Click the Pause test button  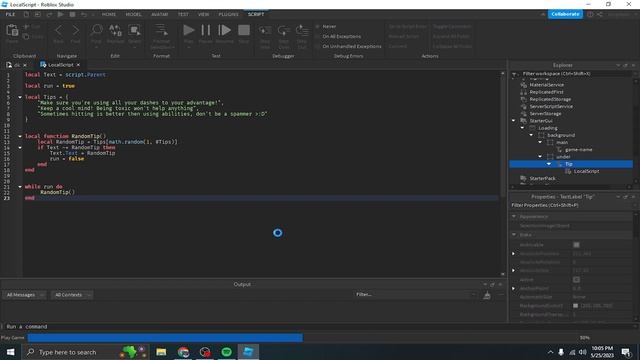coord(206,30)
